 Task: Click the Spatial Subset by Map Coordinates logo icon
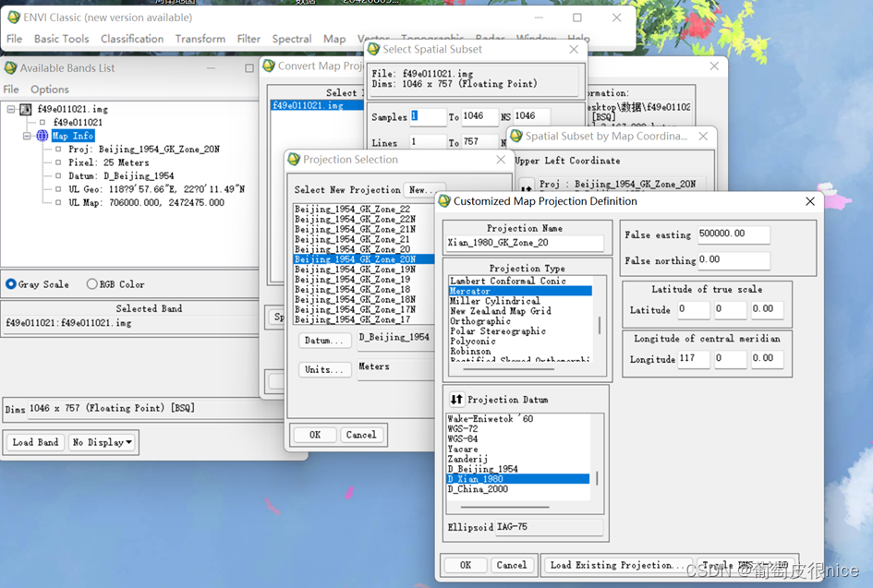516,136
